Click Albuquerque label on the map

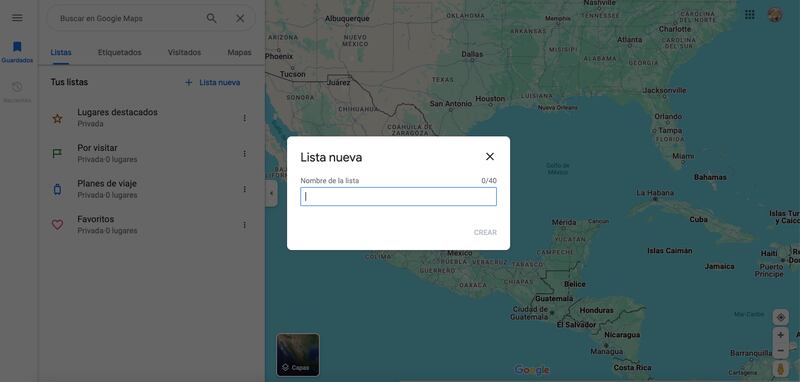click(347, 19)
